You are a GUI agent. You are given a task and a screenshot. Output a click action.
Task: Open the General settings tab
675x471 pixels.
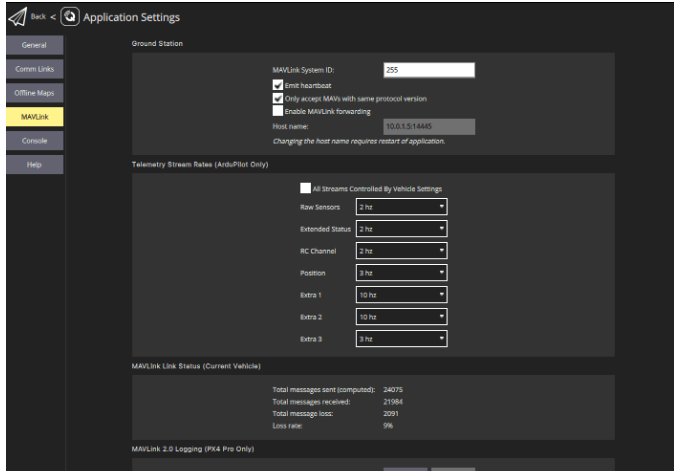click(34, 45)
